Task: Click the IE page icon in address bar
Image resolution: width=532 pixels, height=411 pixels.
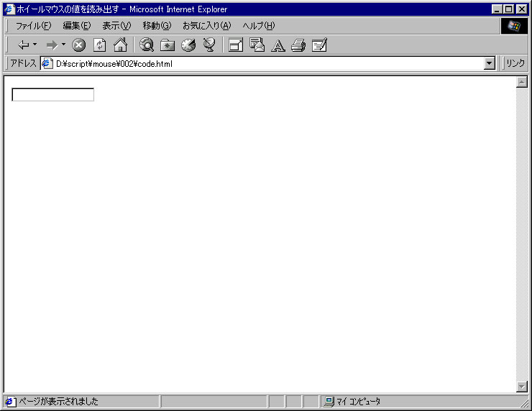Action: point(47,63)
